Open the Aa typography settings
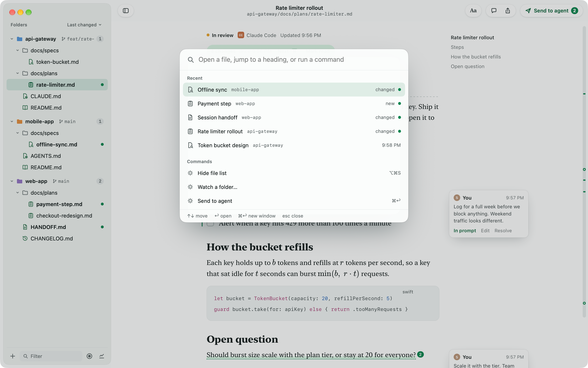 click(x=473, y=11)
